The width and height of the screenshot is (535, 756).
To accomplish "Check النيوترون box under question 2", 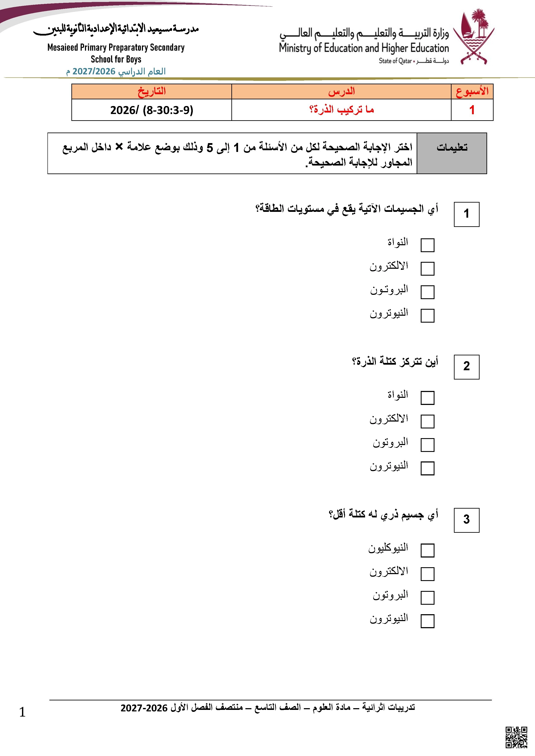I will [x=427, y=468].
